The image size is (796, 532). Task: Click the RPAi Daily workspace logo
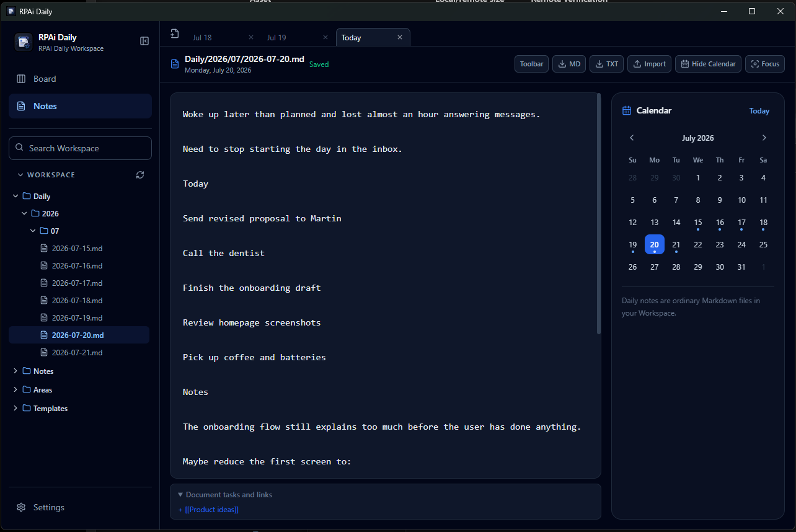[x=24, y=42]
